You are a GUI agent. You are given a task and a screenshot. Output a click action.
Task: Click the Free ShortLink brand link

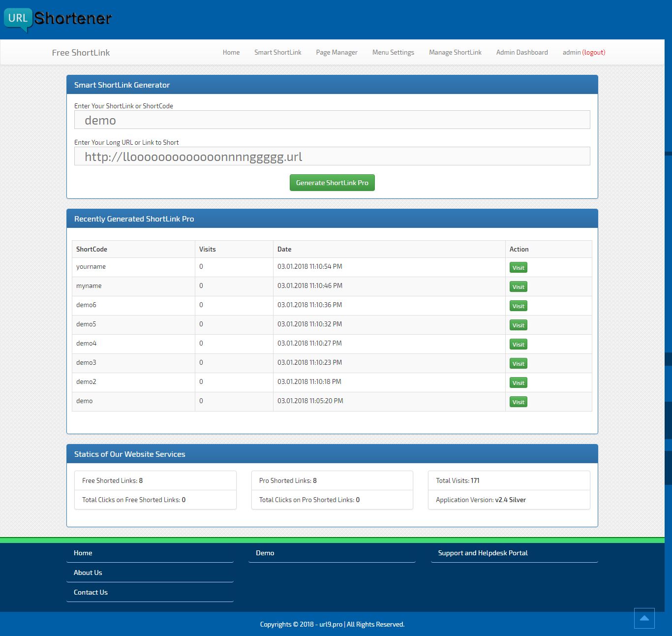click(81, 53)
